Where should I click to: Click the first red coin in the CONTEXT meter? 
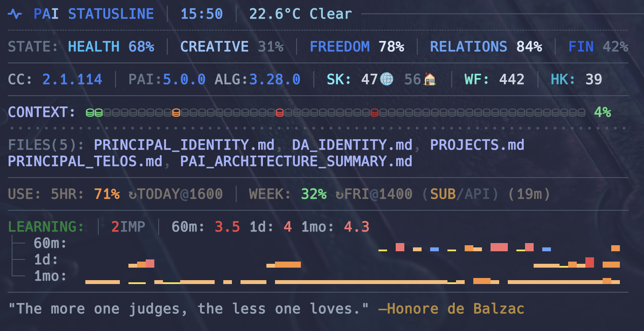tap(279, 112)
